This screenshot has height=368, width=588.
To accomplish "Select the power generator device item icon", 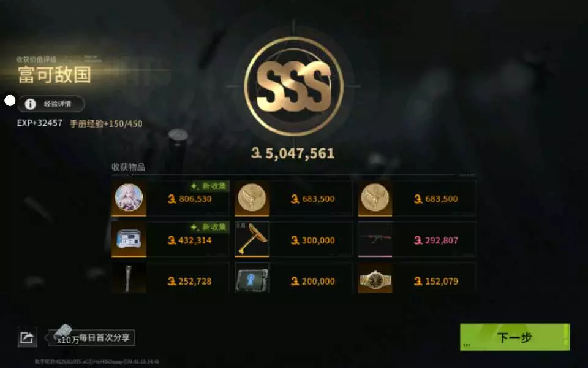I will click(129, 239).
